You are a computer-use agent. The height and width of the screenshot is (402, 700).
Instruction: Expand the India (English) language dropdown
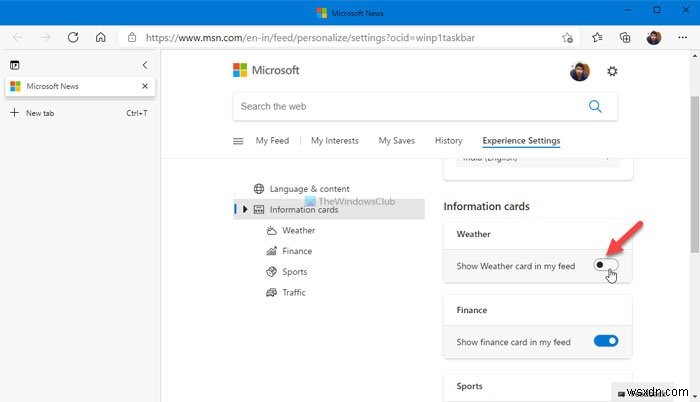537,160
